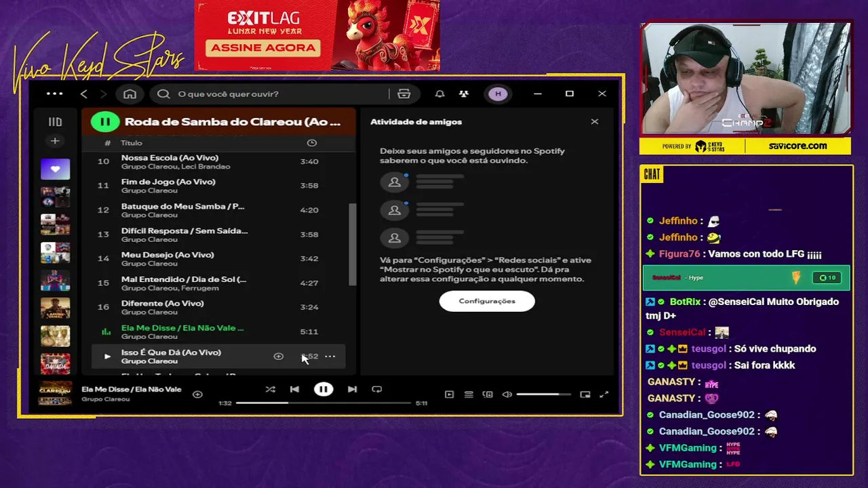Open the playback queue
Image resolution: width=868 pixels, height=488 pixels.
coord(469,394)
